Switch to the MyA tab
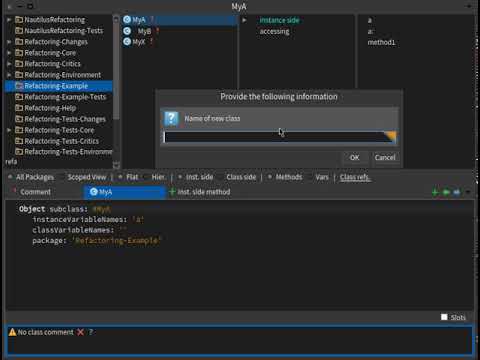This screenshot has height=360, width=480. tap(125, 192)
